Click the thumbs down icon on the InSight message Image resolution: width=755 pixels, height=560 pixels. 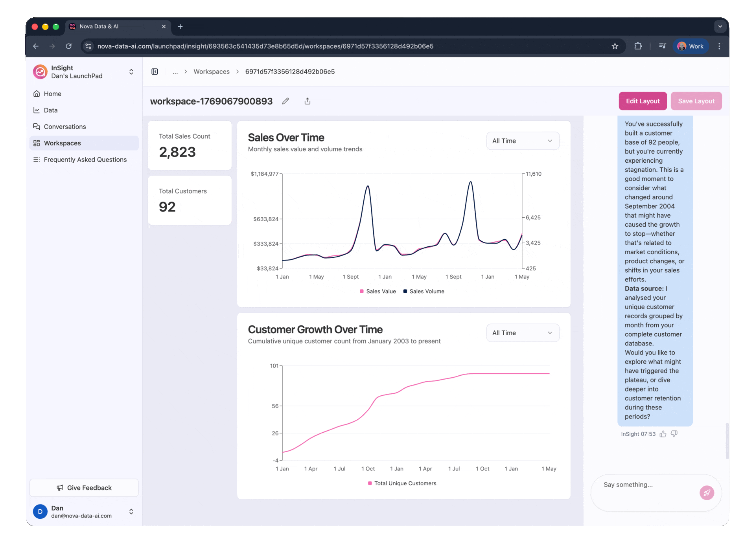point(674,434)
